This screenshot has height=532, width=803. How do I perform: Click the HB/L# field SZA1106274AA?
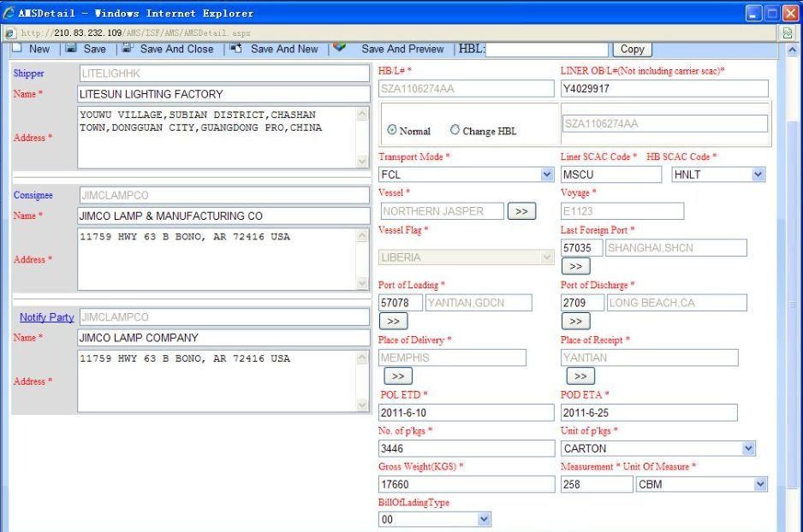(466, 88)
